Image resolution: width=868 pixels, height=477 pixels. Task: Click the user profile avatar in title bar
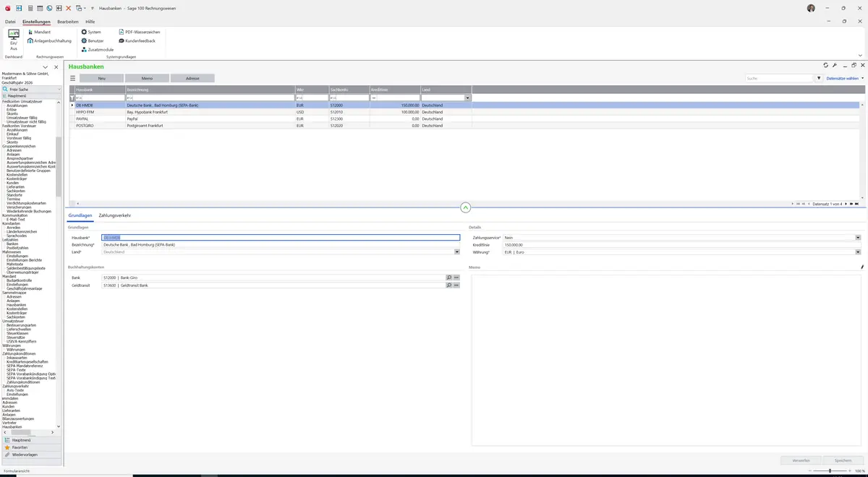[811, 8]
